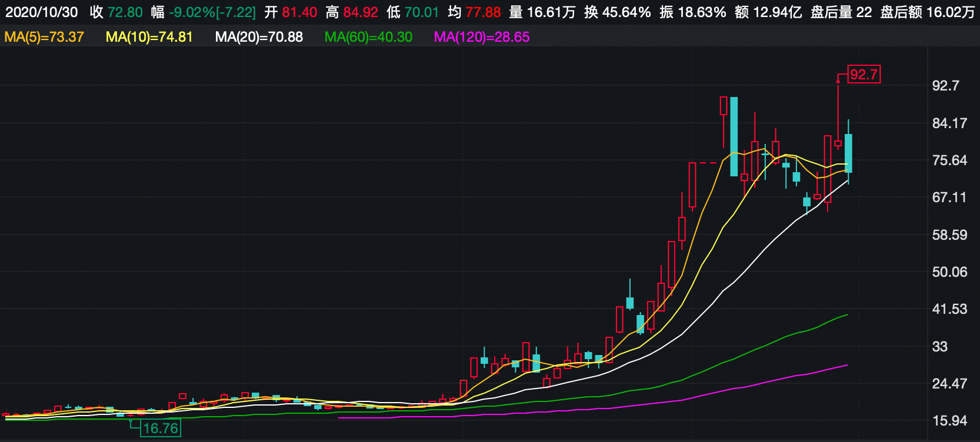Click the high price 84.92
Screen dimensions: 980x442
(361, 12)
